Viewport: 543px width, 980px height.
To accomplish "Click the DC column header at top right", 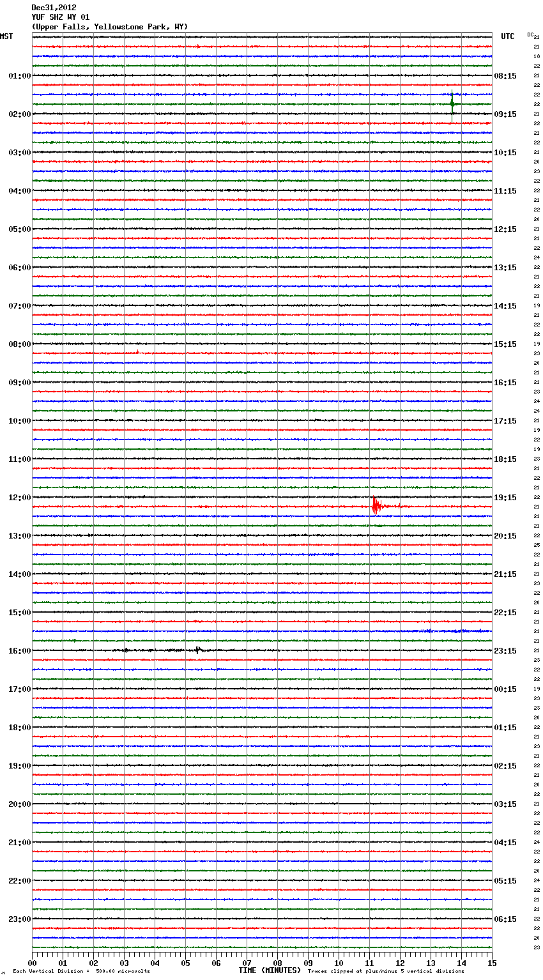I will (x=530, y=34).
